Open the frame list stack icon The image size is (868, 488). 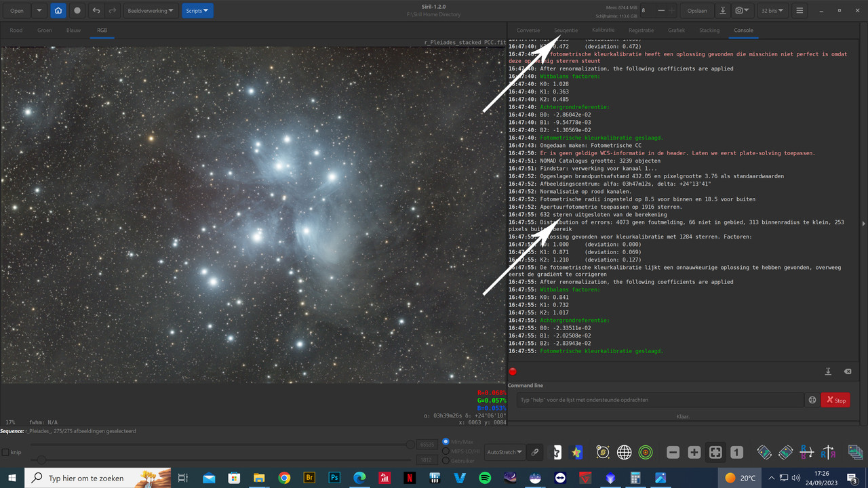(x=855, y=452)
